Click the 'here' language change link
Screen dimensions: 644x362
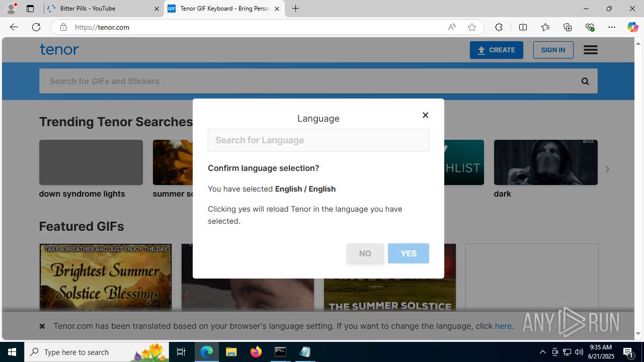pyautogui.click(x=503, y=326)
